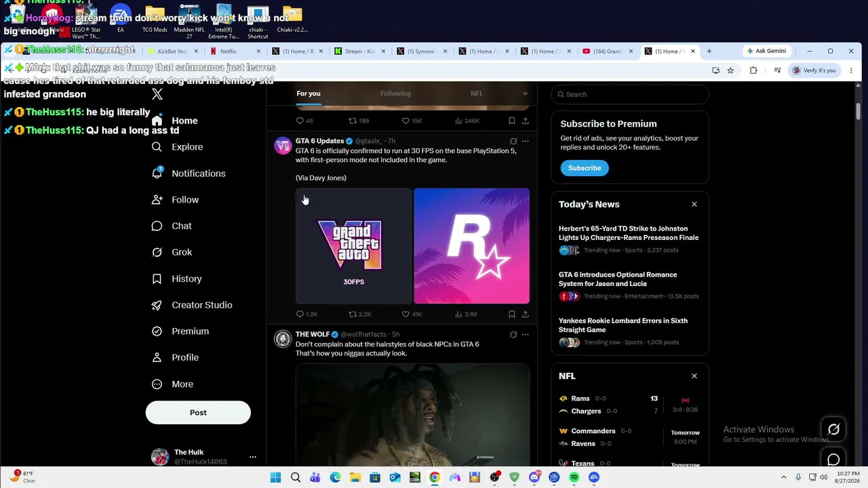Image resolution: width=868 pixels, height=488 pixels.
Task: Open Herbert's 65-Yard TD Strike news story
Action: [x=630, y=240]
